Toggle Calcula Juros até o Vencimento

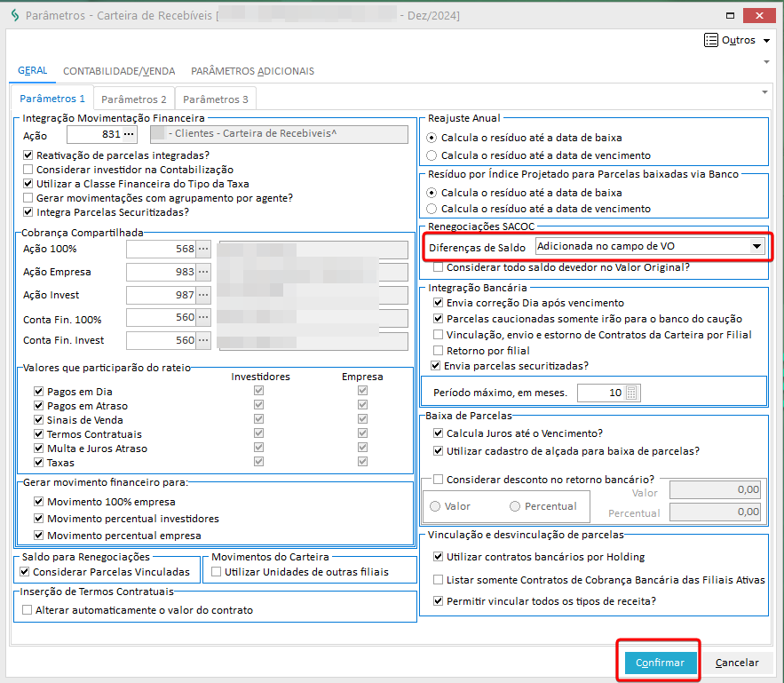click(438, 433)
